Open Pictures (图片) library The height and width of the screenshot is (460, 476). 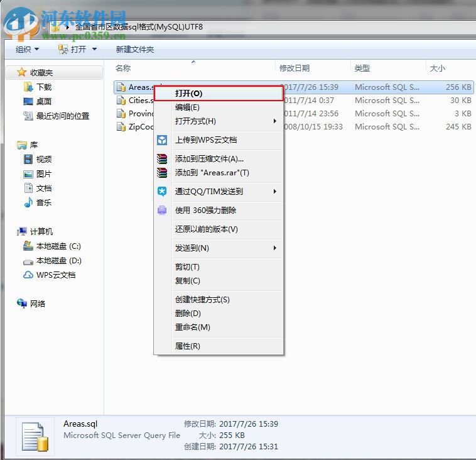(38, 174)
